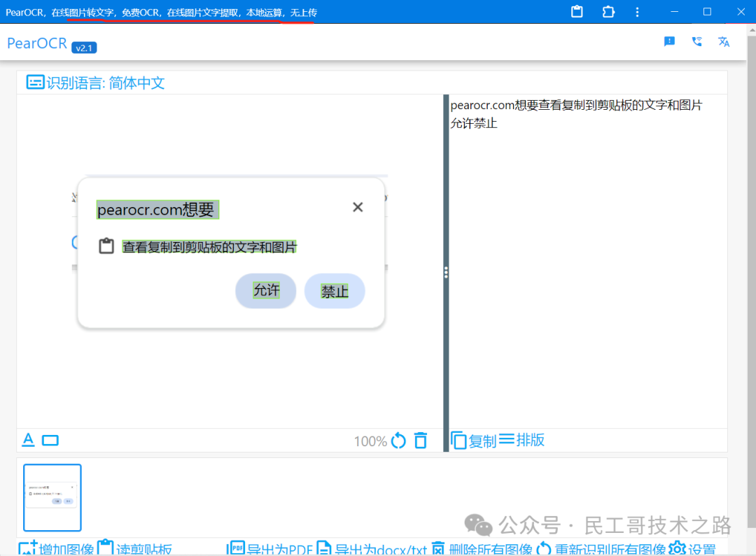Click the X in the previewed dialog image
756x556 pixels.
click(358, 207)
